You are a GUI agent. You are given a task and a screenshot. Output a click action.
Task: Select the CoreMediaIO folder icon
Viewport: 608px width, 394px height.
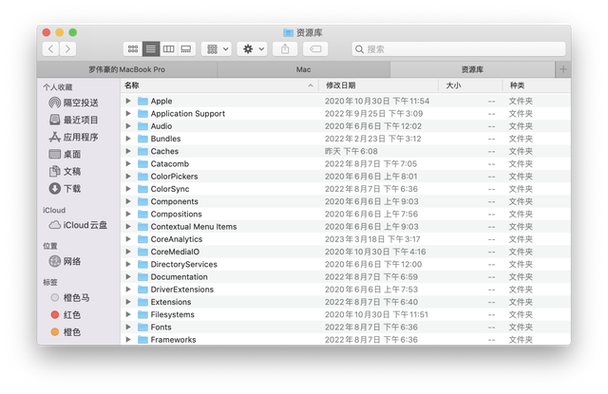click(143, 252)
